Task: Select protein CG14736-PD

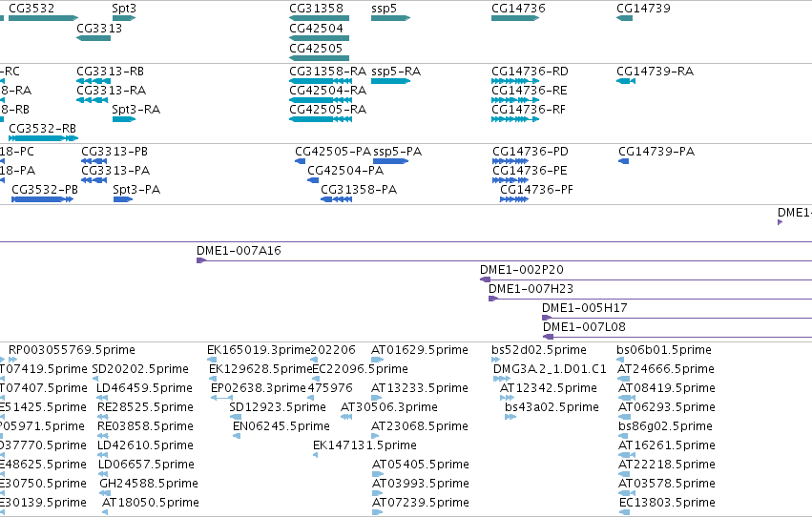Action: tap(510, 161)
